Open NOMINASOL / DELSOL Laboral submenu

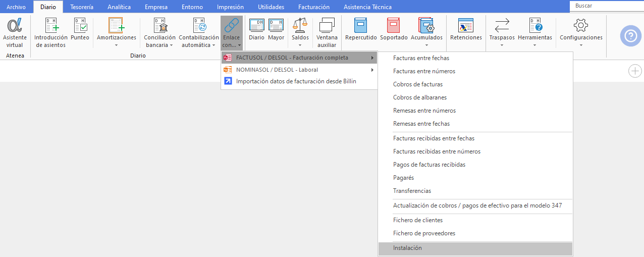299,70
